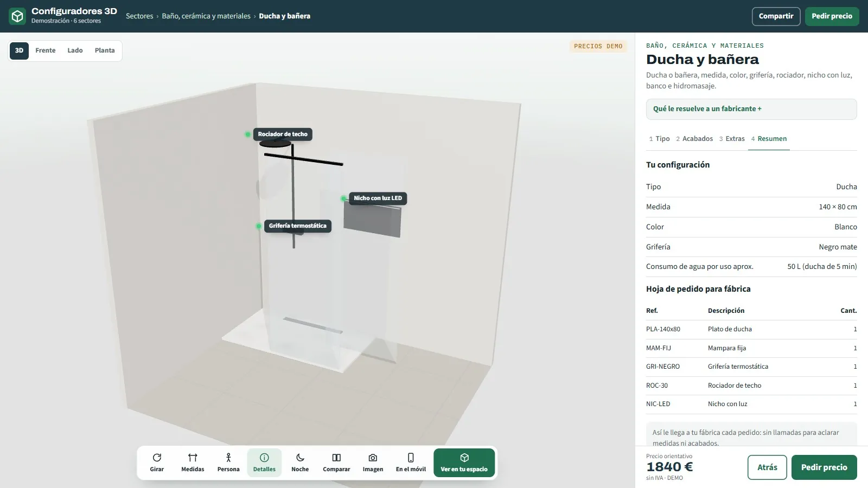
Task: Expand Qué le resuelve a un fabricante
Action: pyautogui.click(x=751, y=109)
